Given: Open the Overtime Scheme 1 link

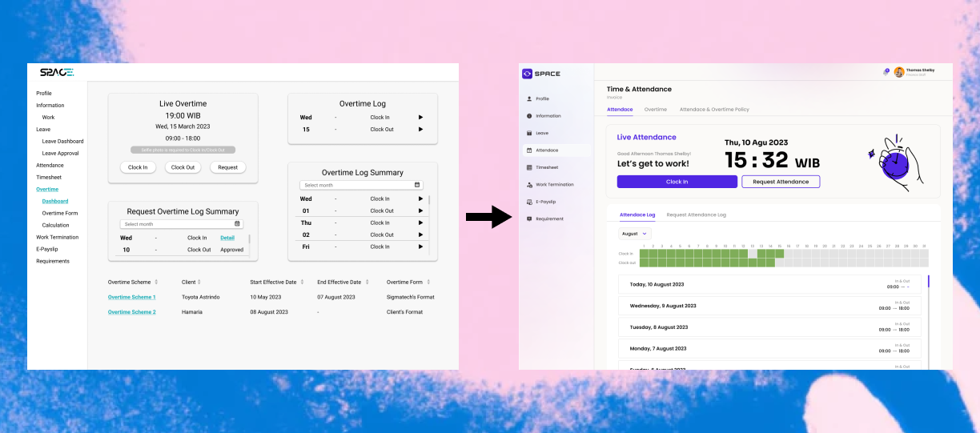Looking at the screenshot, I should (132, 297).
